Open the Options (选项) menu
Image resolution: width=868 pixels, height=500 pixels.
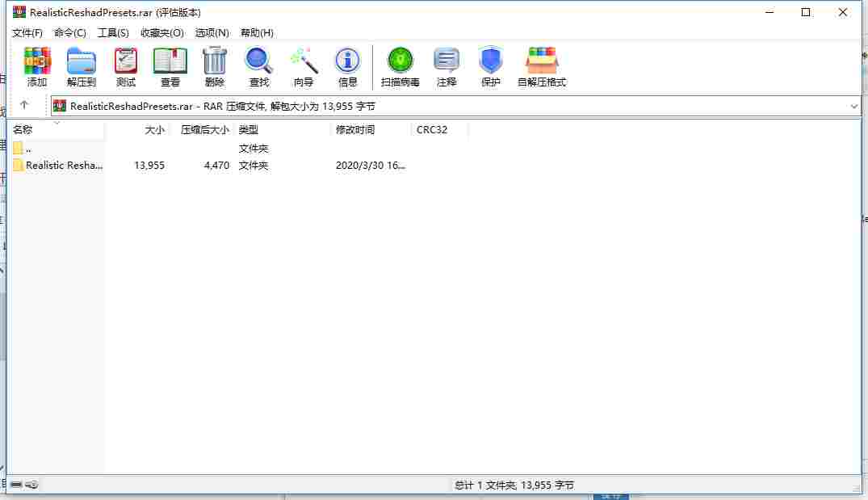212,32
